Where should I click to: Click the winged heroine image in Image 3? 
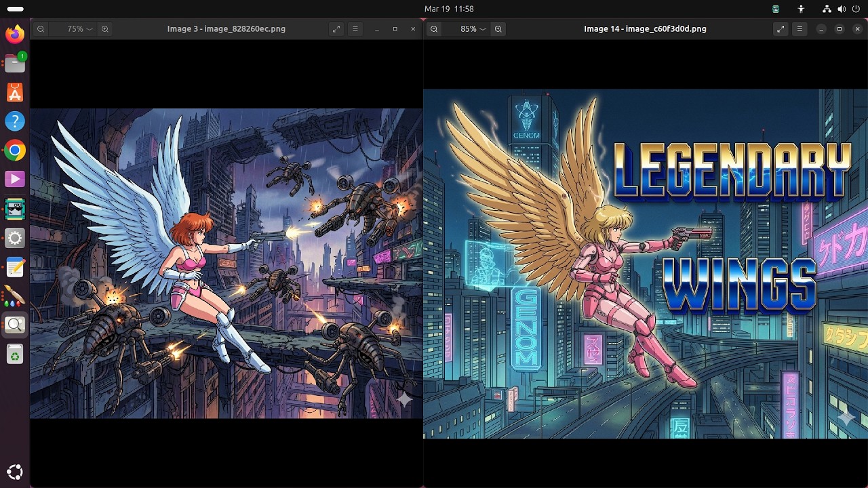tap(226, 263)
